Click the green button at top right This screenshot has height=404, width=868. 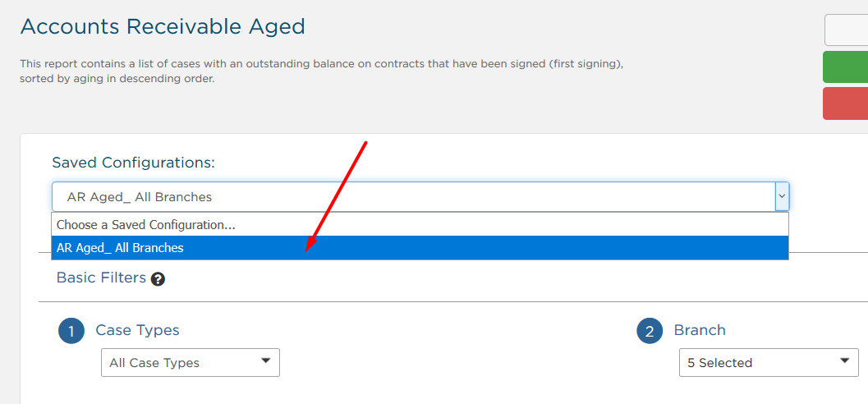(x=845, y=67)
